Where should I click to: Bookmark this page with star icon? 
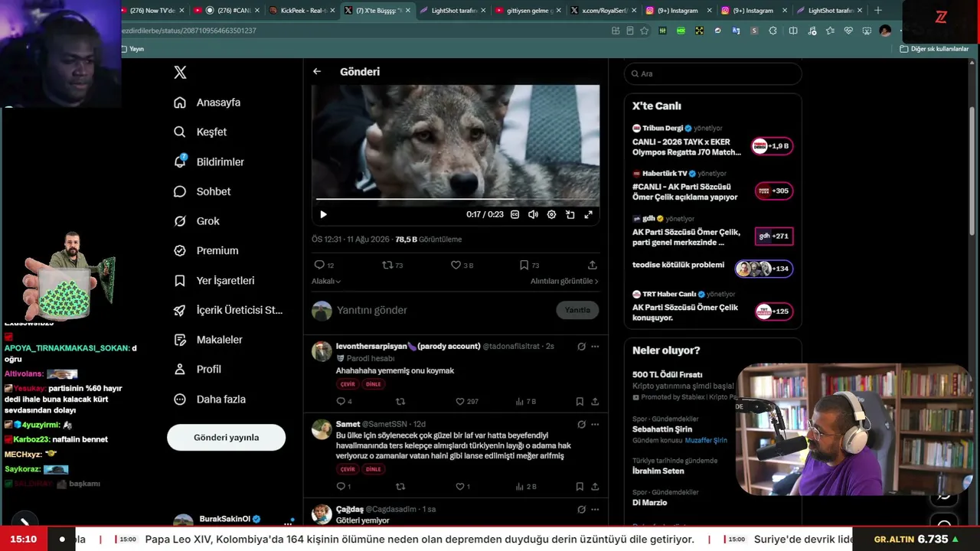644,31
